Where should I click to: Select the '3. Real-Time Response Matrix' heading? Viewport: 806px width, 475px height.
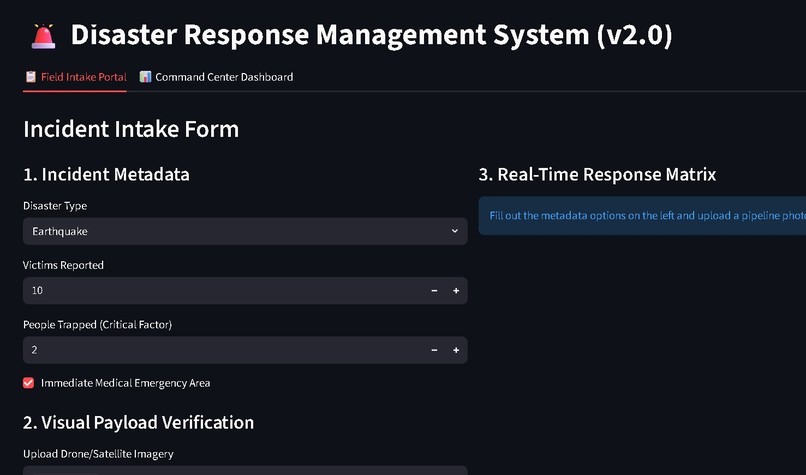click(x=597, y=175)
